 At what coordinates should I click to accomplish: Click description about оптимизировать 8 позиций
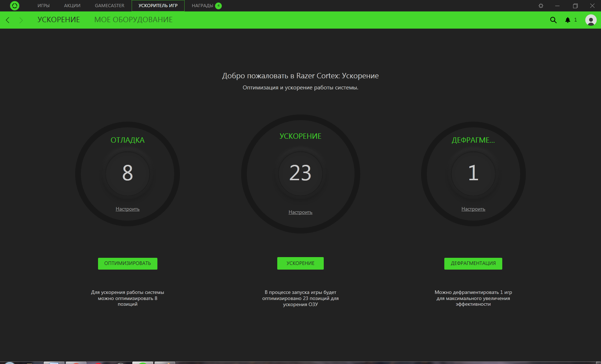point(128,298)
